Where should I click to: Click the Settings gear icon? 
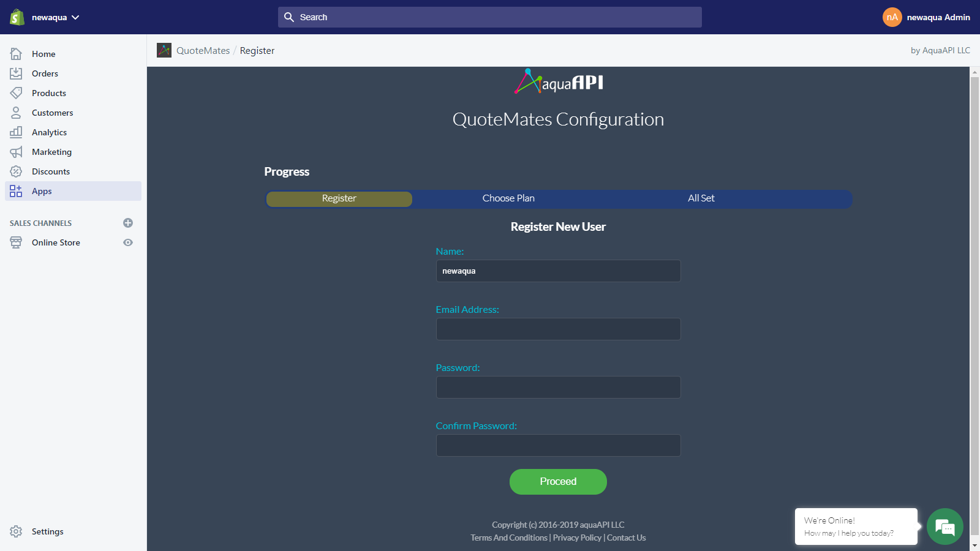coord(16,531)
